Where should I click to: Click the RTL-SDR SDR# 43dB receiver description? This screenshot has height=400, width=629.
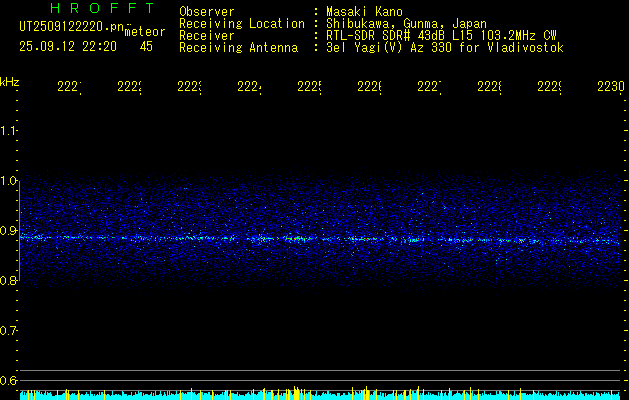(441, 36)
